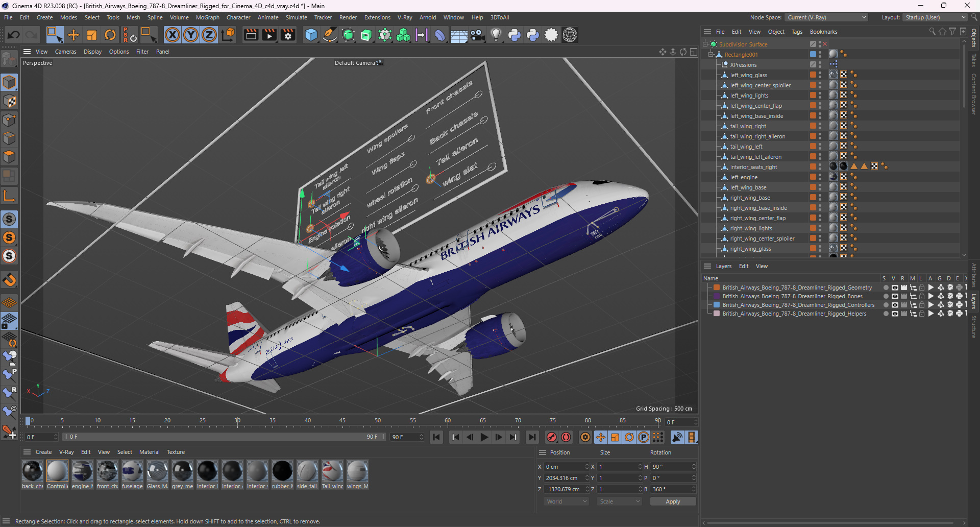
Task: Click the Floor grid object icon
Action: (x=459, y=35)
